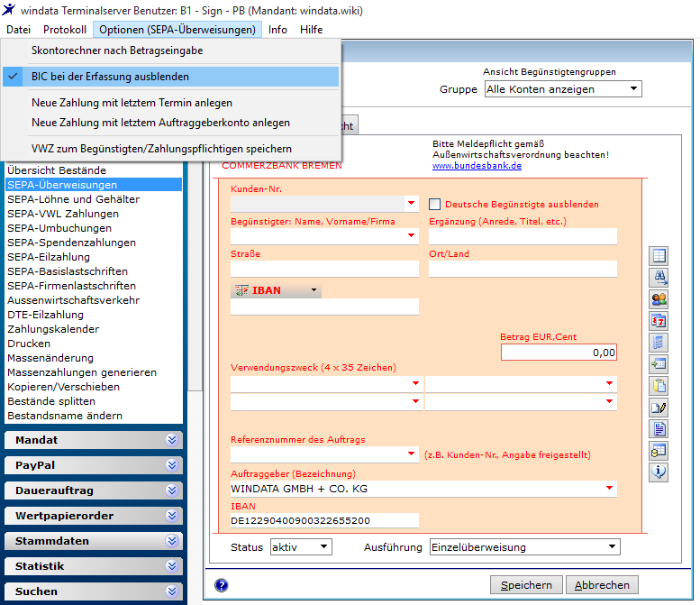Select Neue Zahlung mit letztem Auftraggeberkonto anlegen
This screenshot has width=700, height=605.
(x=170, y=123)
